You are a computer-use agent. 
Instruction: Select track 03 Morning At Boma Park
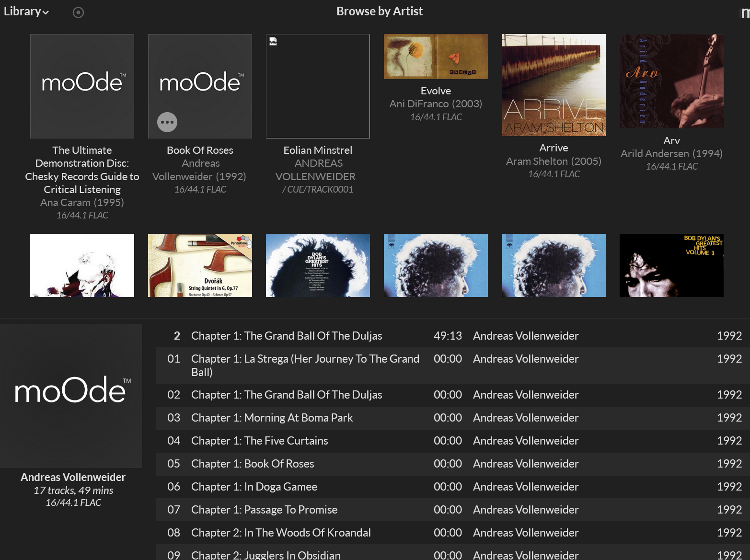point(453,418)
